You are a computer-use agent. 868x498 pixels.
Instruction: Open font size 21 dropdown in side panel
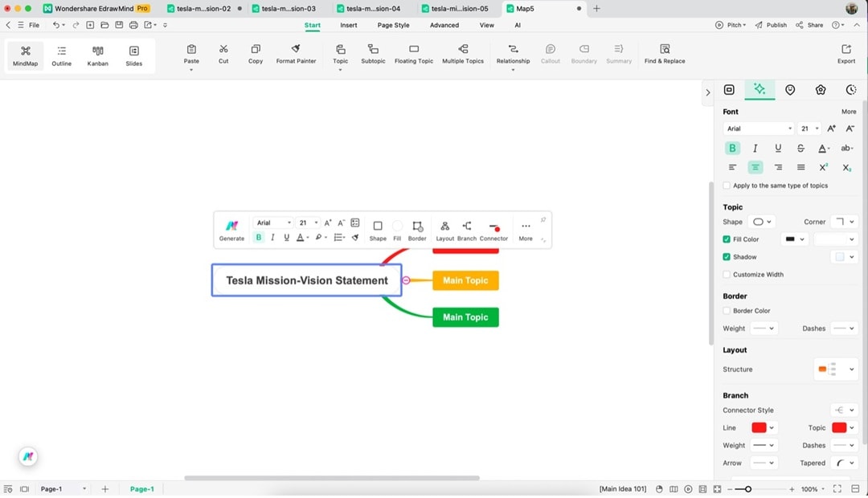[x=809, y=129]
